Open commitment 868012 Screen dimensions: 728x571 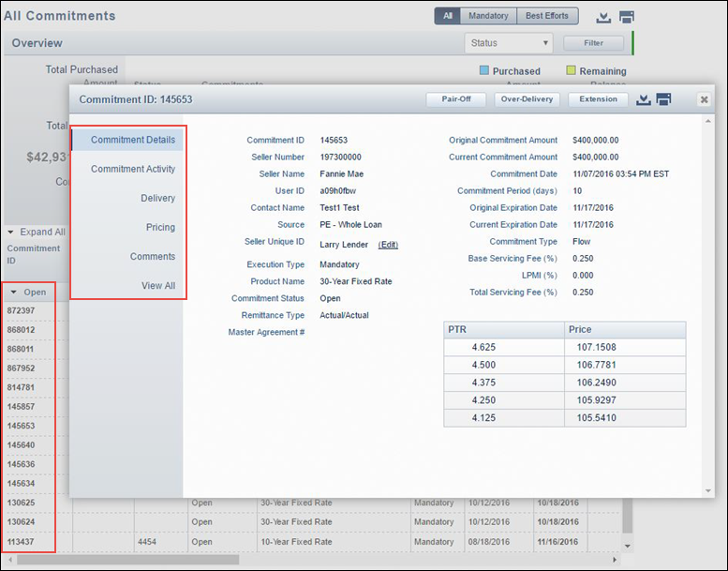coord(21,330)
